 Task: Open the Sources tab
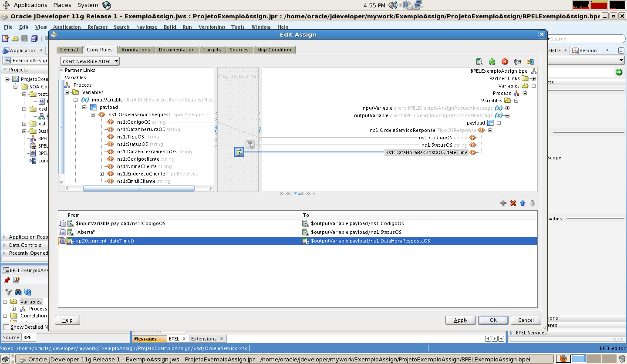[x=239, y=50]
